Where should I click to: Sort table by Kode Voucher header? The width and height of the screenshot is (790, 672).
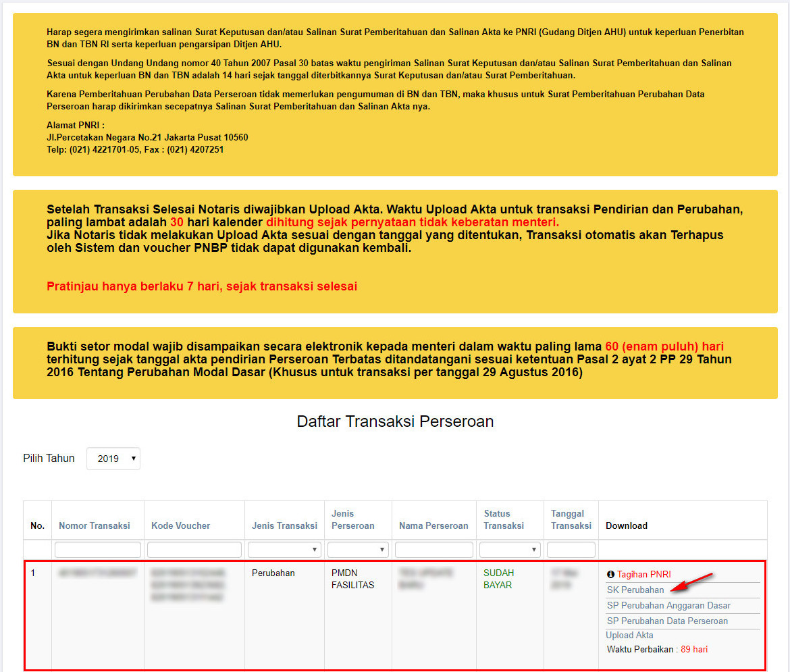180,525
